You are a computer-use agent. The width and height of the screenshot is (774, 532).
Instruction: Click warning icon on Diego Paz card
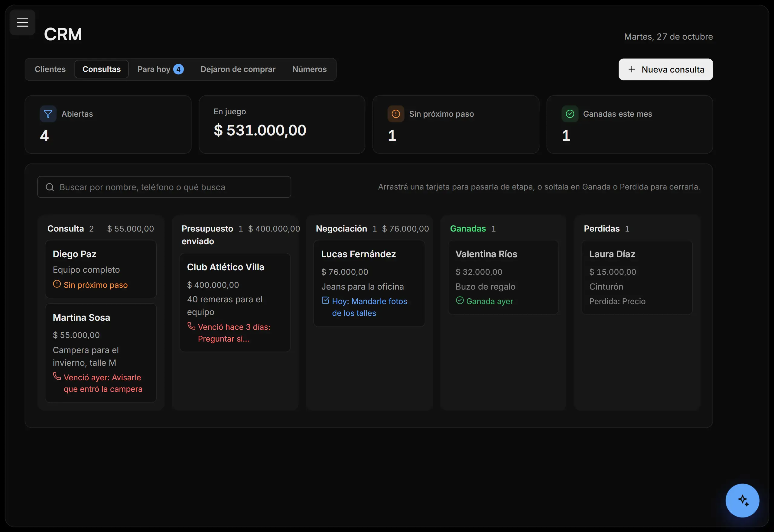tap(57, 284)
